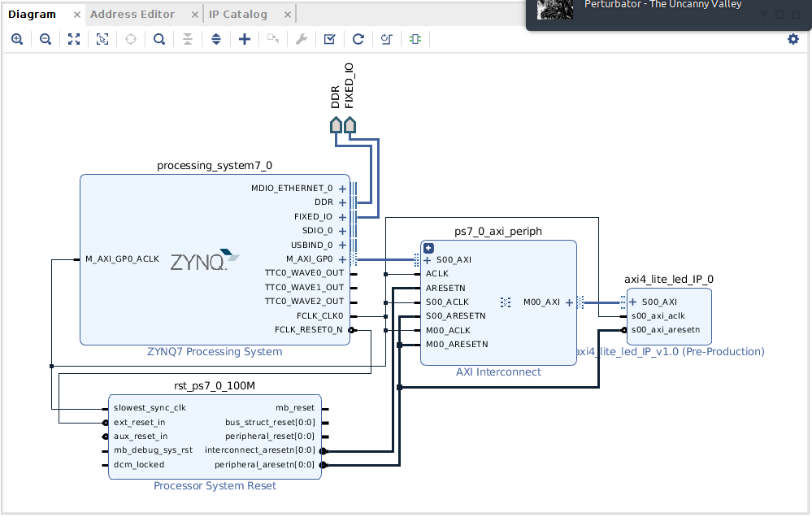Open diagram settings gear icon
Viewport: 812px width, 517px height.
[x=793, y=39]
